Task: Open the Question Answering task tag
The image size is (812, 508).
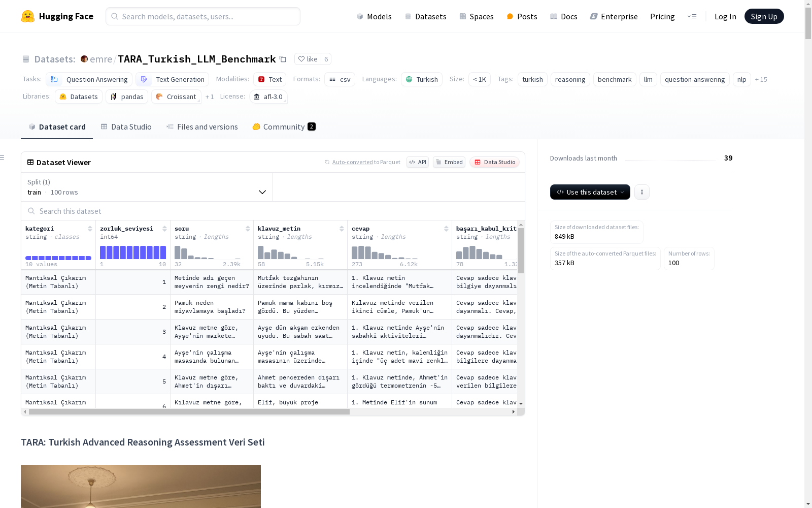Action: (x=89, y=79)
